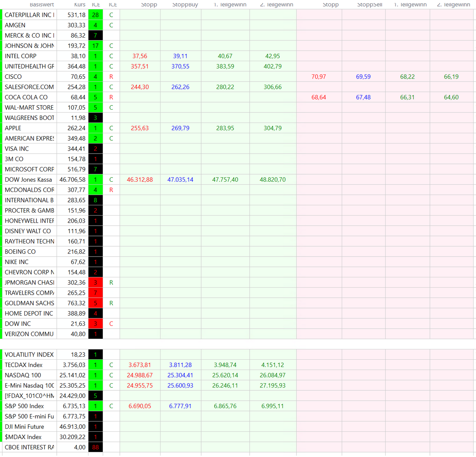Click Cisco's StoppSell value 69,59

(363, 77)
